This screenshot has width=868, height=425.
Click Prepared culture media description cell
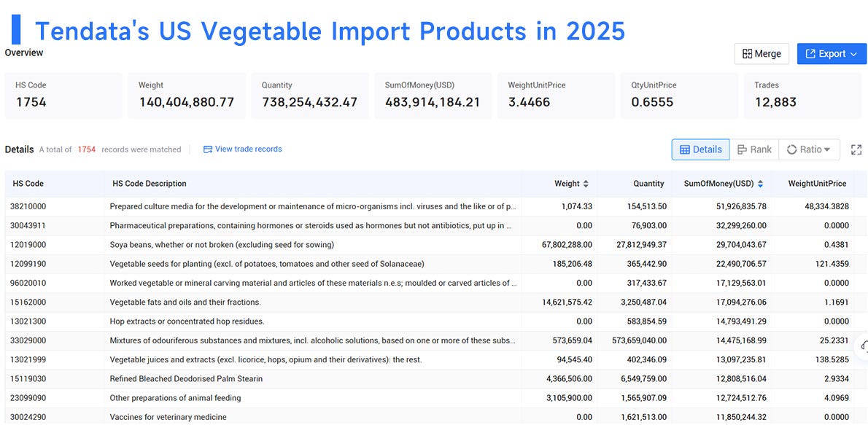[x=313, y=206]
